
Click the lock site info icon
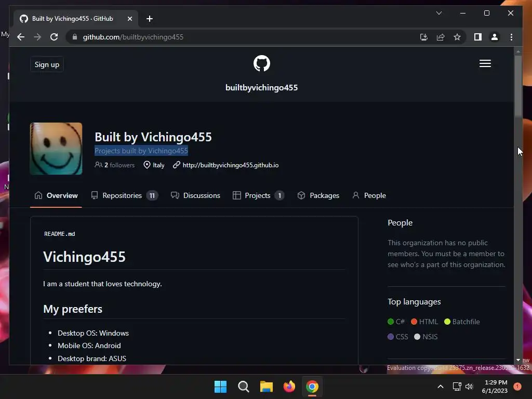click(75, 37)
